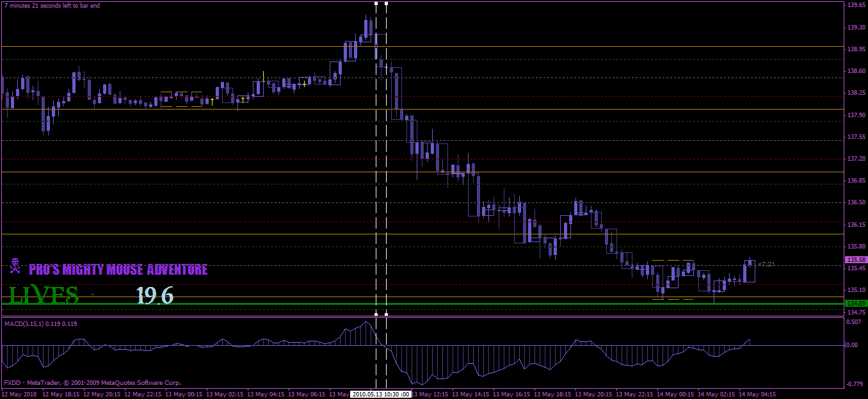Click price axis label 136.85
The width and height of the screenshot is (868, 399).
[856, 181]
